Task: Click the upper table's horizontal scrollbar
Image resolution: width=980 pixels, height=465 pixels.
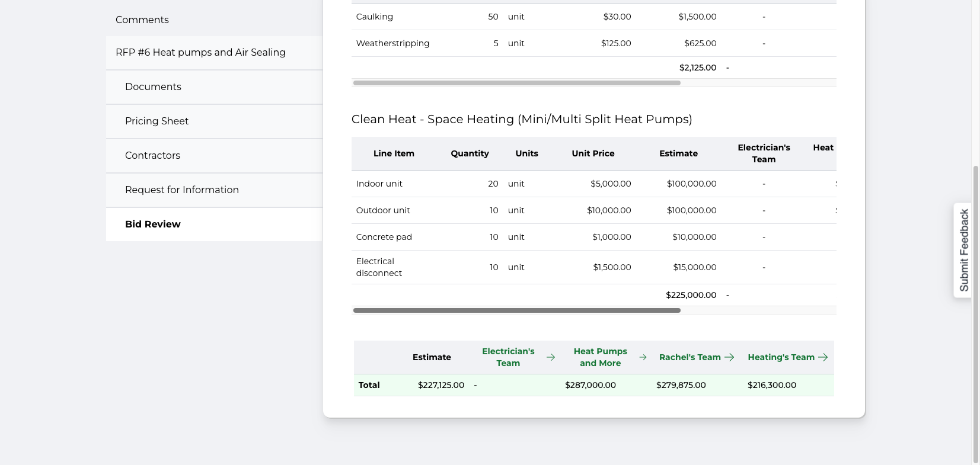Action: tap(516, 83)
